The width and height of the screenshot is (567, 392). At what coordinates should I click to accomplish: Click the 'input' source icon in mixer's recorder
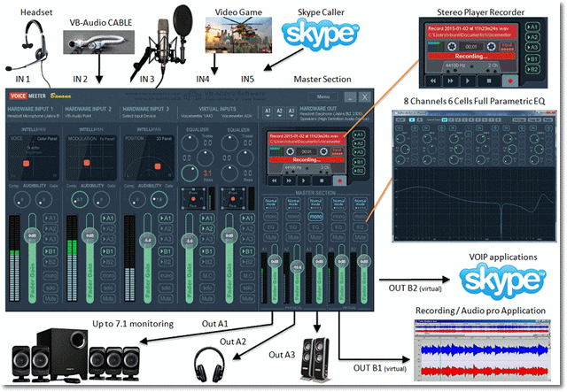(x=337, y=151)
